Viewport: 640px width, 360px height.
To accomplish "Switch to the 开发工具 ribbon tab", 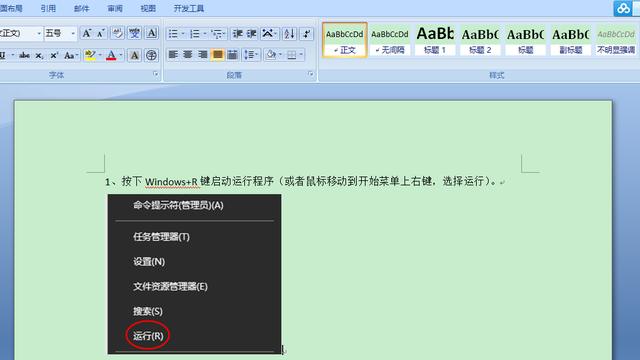I will [x=189, y=8].
